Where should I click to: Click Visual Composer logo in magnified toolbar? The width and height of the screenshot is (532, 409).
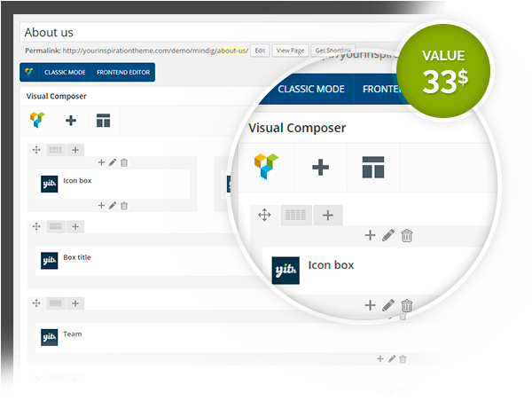pos(266,166)
